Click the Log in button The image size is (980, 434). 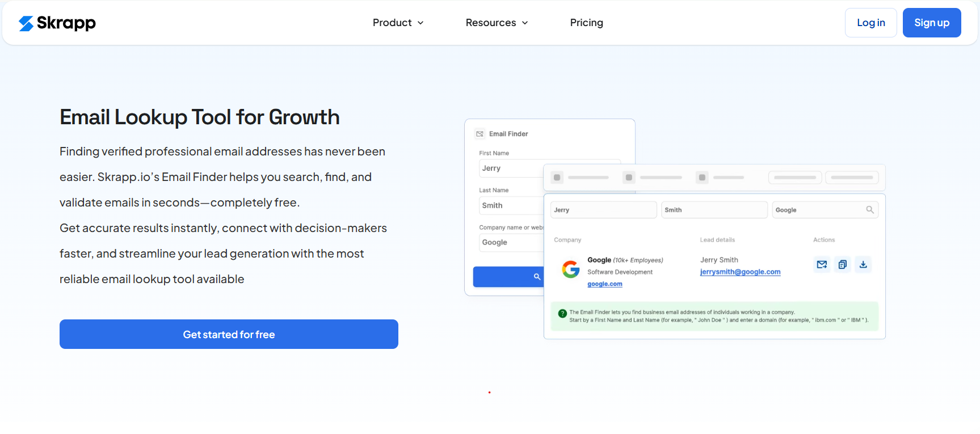coord(870,23)
